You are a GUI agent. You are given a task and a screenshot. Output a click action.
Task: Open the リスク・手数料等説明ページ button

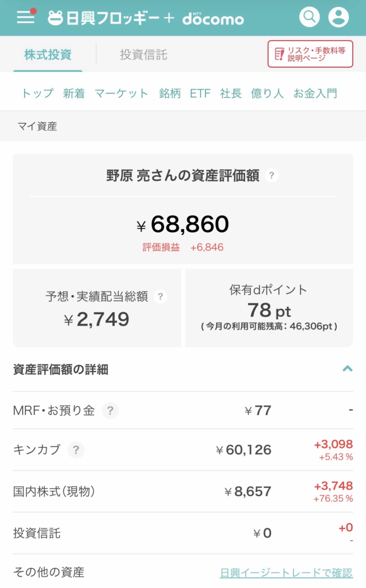coord(310,54)
